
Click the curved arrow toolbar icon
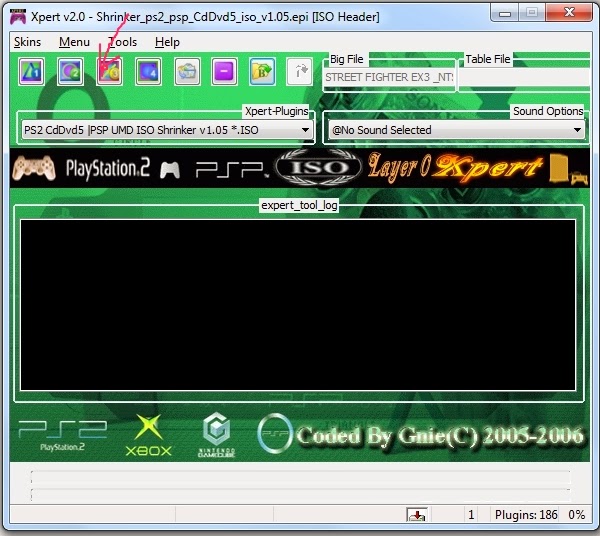(300, 72)
